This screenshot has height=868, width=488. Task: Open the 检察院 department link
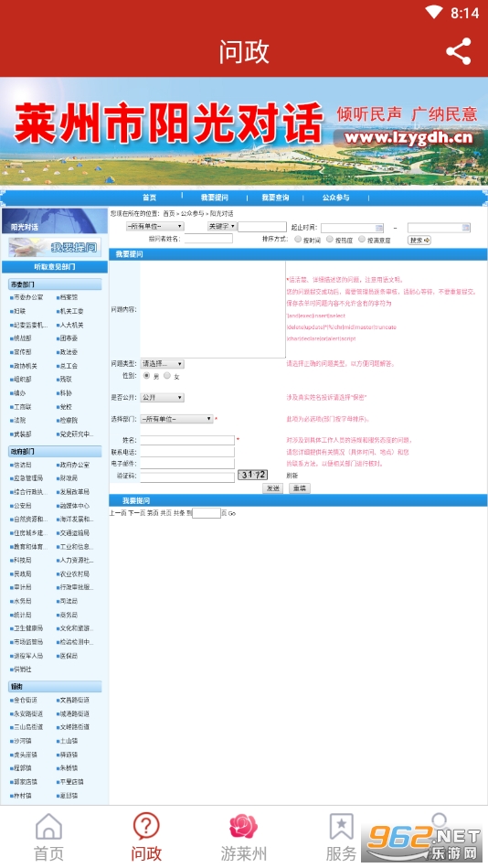click(69, 421)
